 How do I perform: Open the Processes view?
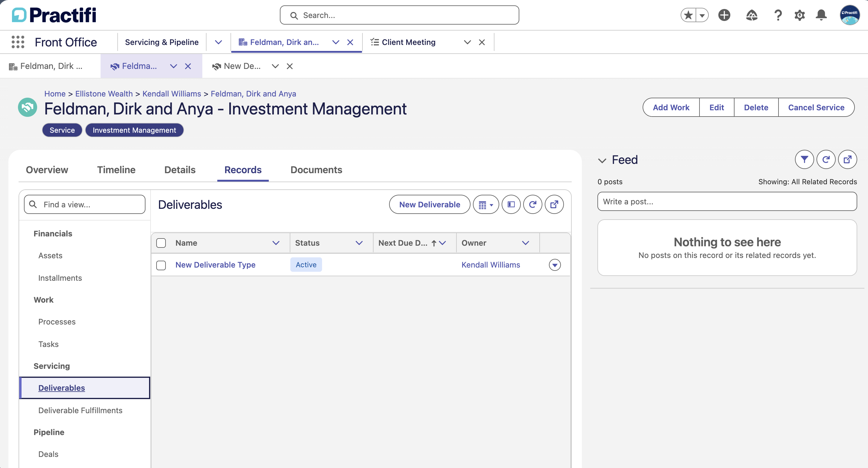[57, 321]
